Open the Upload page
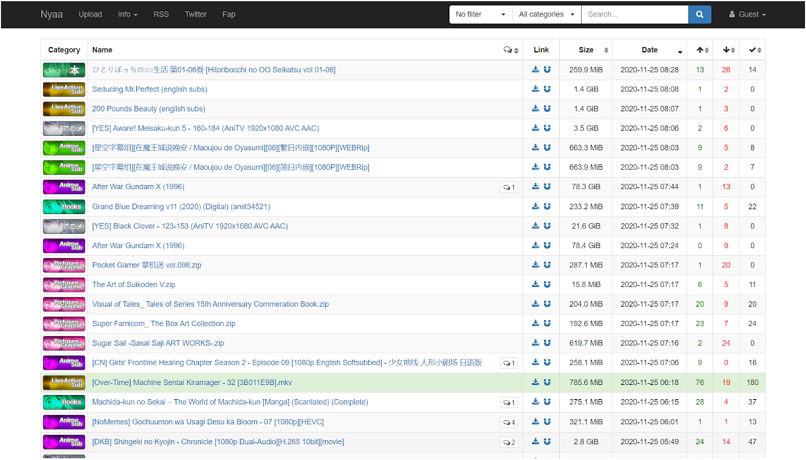The image size is (806, 460). coord(90,14)
